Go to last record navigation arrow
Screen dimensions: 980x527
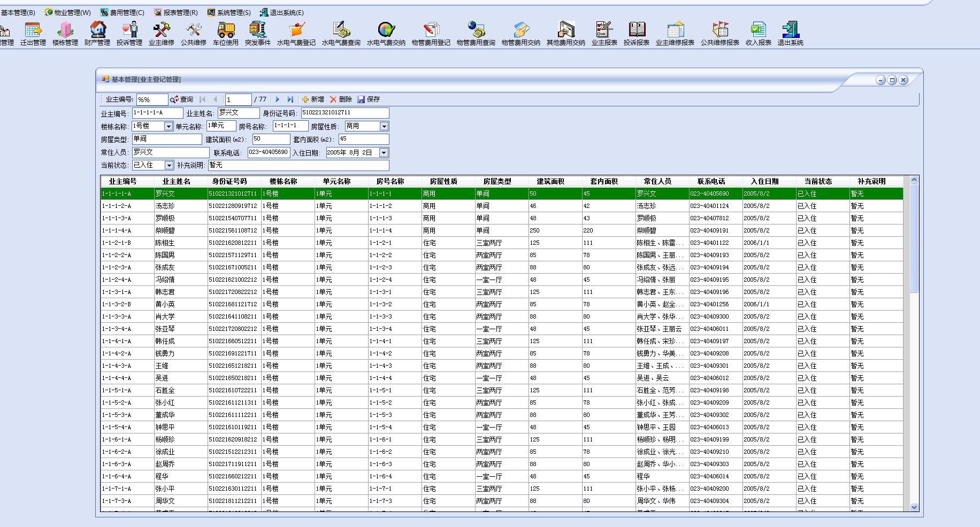290,99
